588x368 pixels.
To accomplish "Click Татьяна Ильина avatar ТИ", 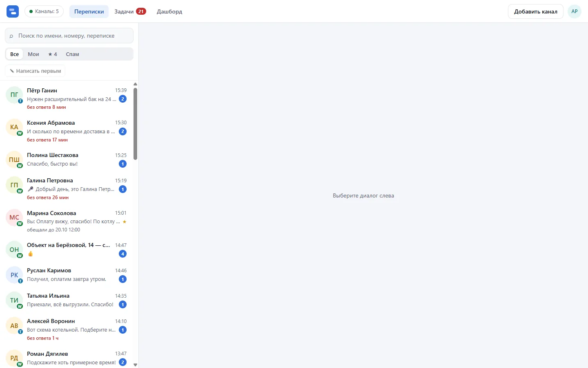I will click(x=14, y=300).
